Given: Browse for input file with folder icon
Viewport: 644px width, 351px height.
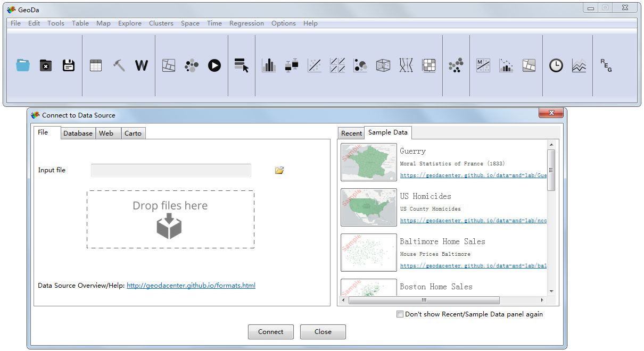Looking at the screenshot, I should (279, 170).
